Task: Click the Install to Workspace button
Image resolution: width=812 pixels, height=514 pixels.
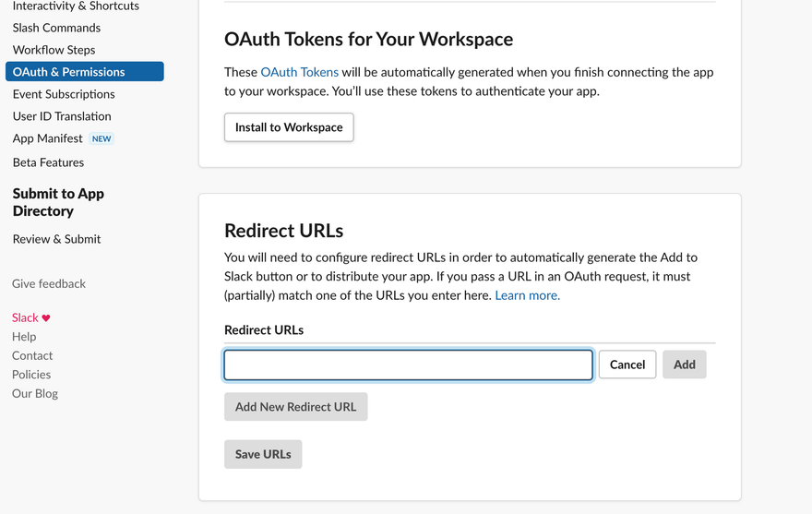Action: coord(289,127)
